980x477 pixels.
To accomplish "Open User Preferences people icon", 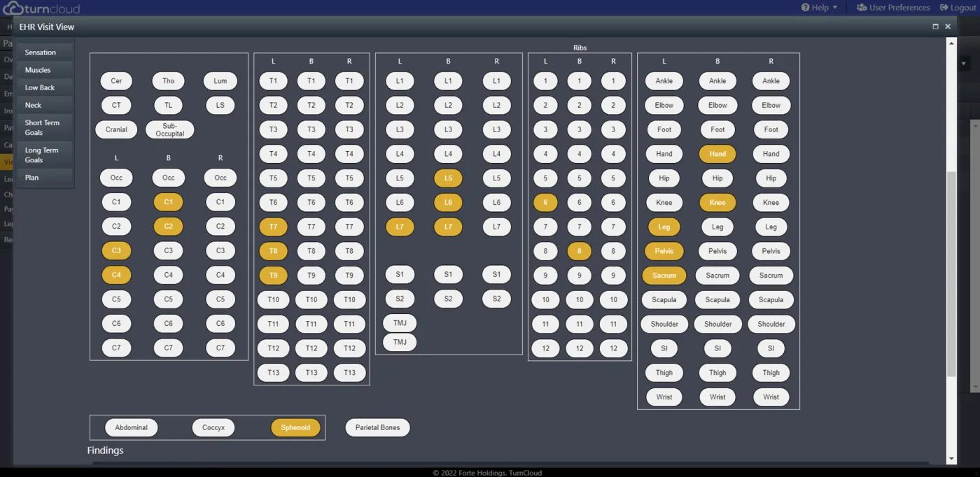I will [x=862, y=8].
